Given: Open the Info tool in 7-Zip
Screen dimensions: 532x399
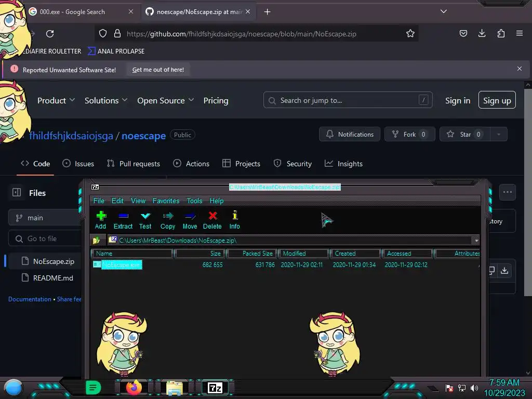Looking at the screenshot, I should click(234, 220).
